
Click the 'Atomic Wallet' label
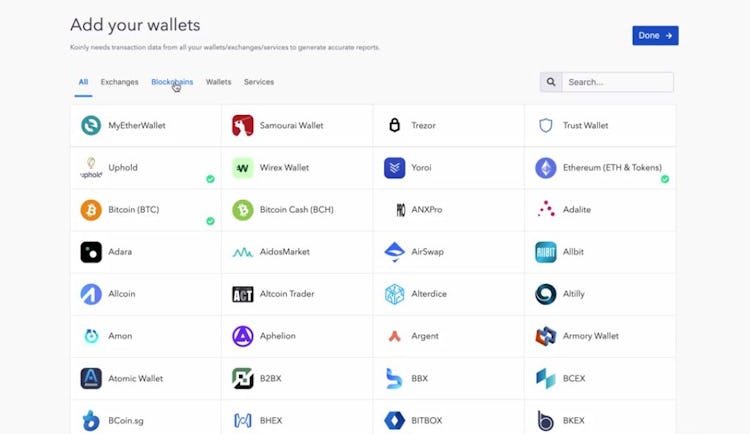pyautogui.click(x=135, y=378)
